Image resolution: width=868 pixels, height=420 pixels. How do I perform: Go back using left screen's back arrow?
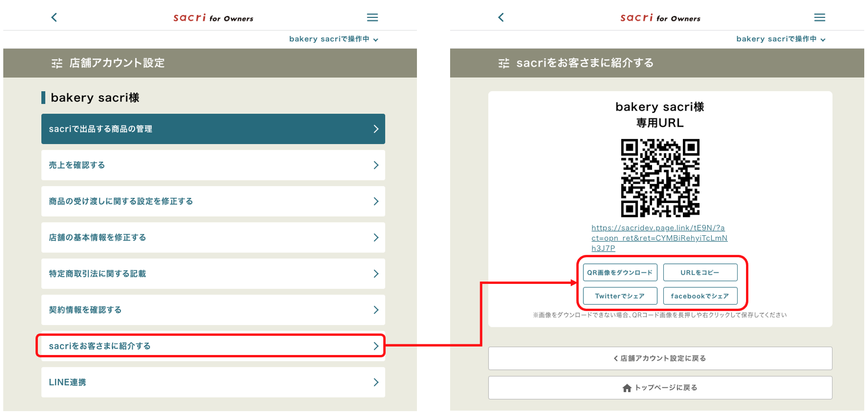(x=54, y=17)
